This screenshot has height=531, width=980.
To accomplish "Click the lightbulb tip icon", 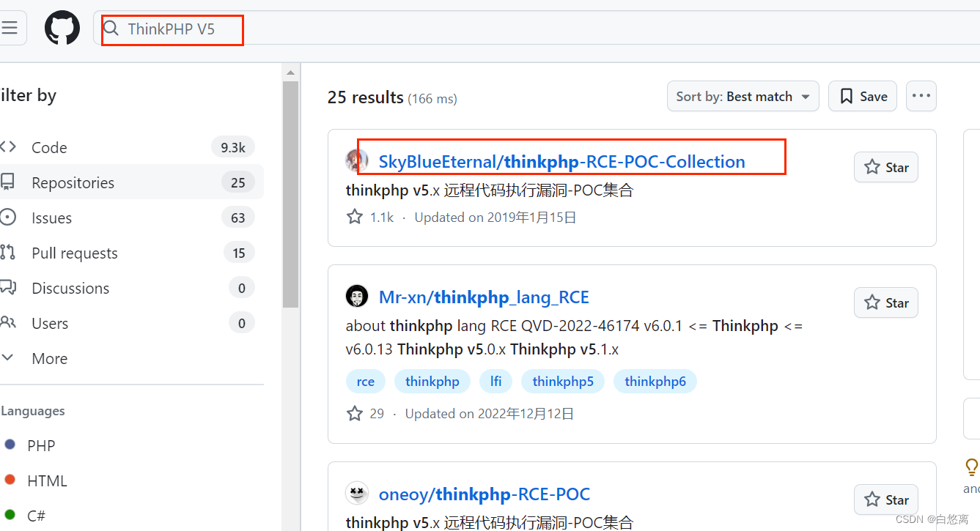I will (971, 467).
